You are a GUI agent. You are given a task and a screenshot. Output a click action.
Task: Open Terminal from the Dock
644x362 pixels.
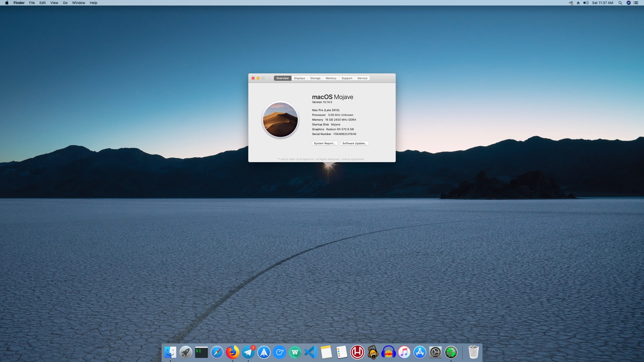(x=202, y=352)
